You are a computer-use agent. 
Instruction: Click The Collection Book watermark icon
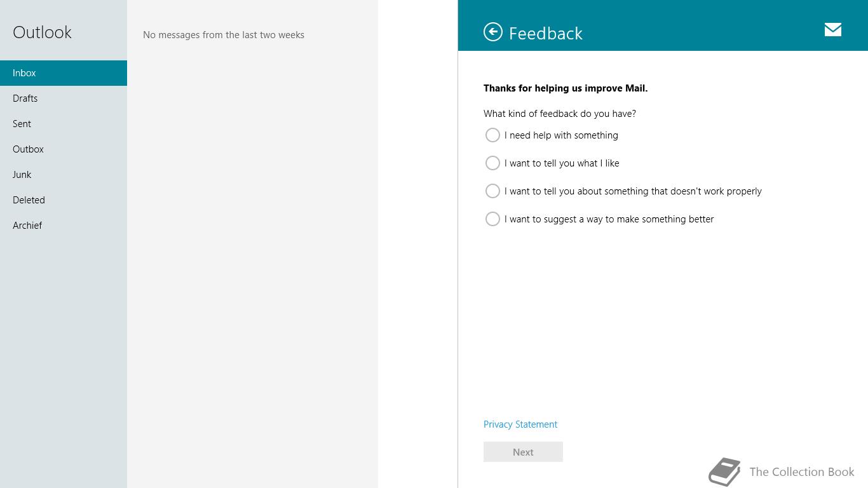click(725, 471)
